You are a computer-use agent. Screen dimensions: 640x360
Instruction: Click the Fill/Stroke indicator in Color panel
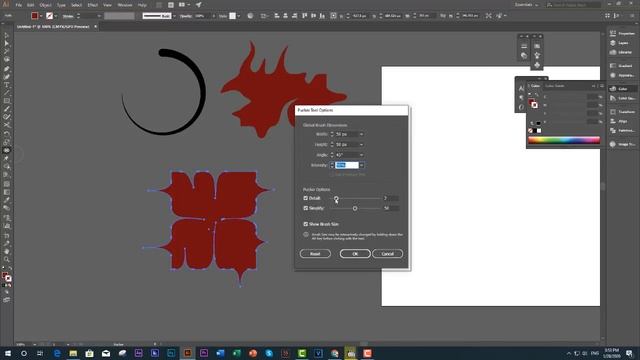pos(533,103)
